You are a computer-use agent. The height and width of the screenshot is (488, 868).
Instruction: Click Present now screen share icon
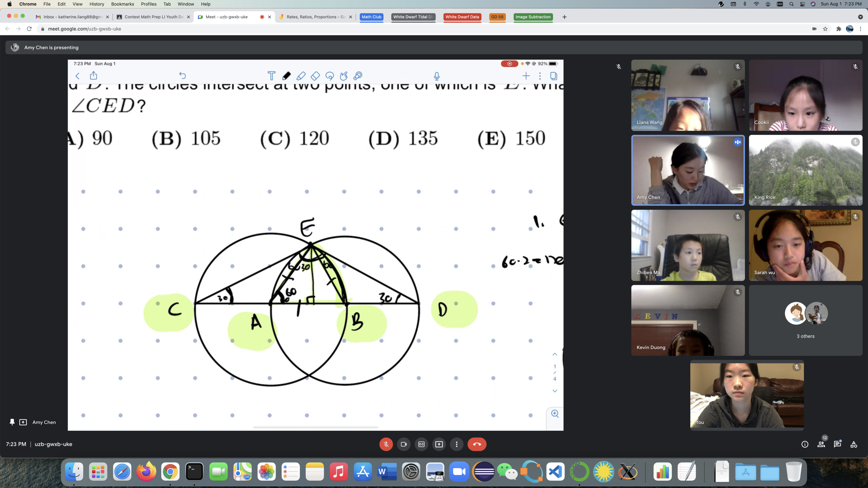coord(439,444)
